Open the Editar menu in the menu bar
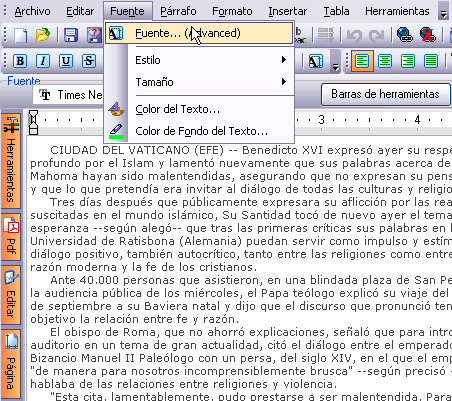452x401 pixels. [x=80, y=11]
